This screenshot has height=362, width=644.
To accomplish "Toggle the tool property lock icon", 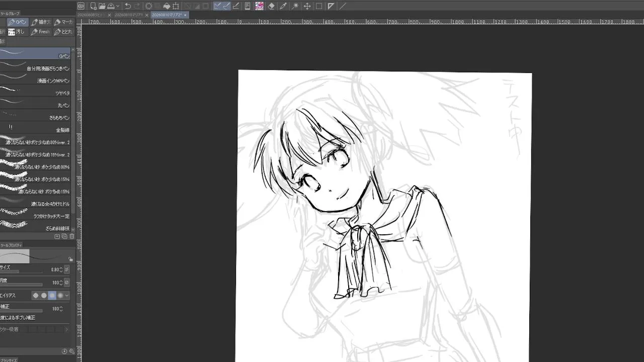I will coord(70,259).
